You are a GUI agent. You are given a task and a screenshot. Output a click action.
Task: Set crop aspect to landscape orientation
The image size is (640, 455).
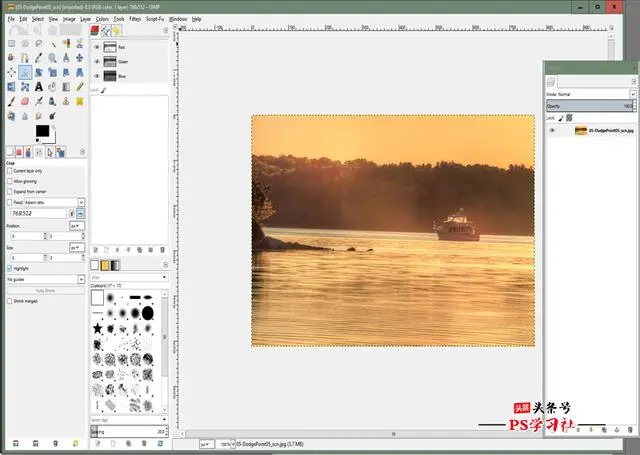[x=81, y=213]
